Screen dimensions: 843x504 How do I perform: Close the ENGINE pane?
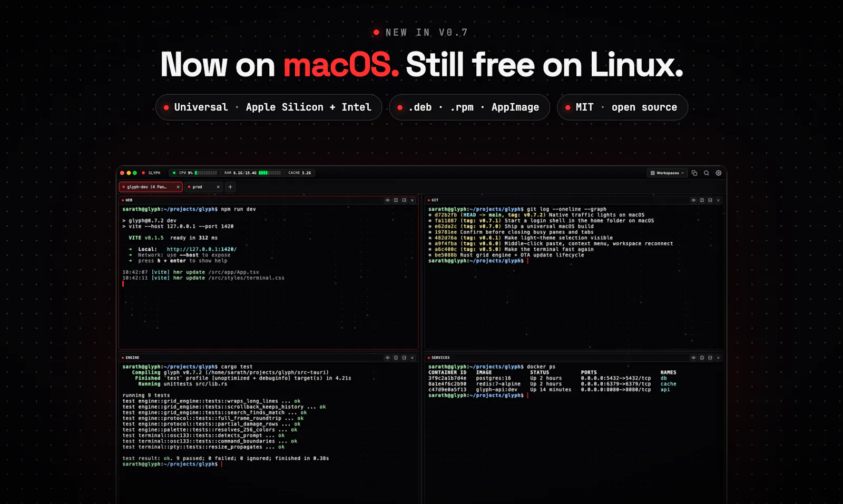pos(413,358)
